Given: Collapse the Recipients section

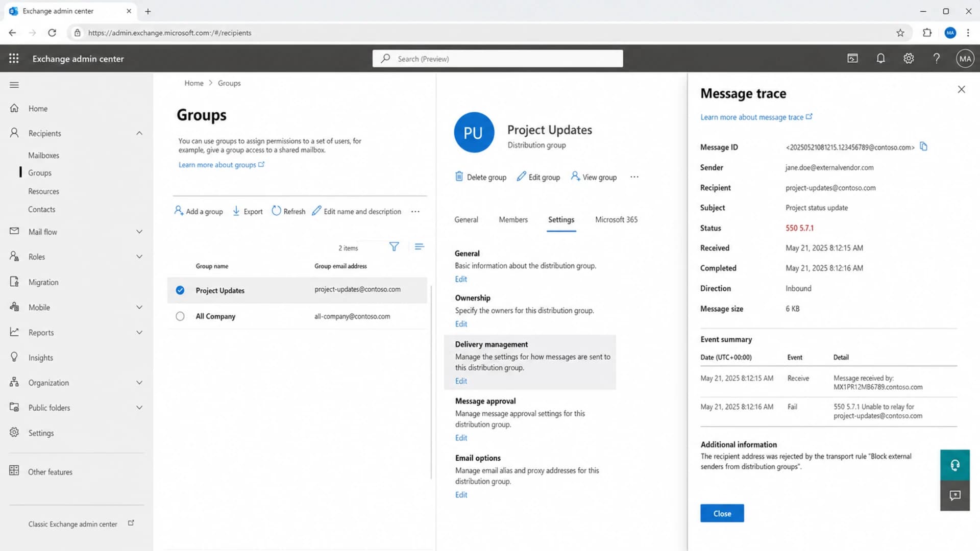Looking at the screenshot, I should tap(139, 133).
